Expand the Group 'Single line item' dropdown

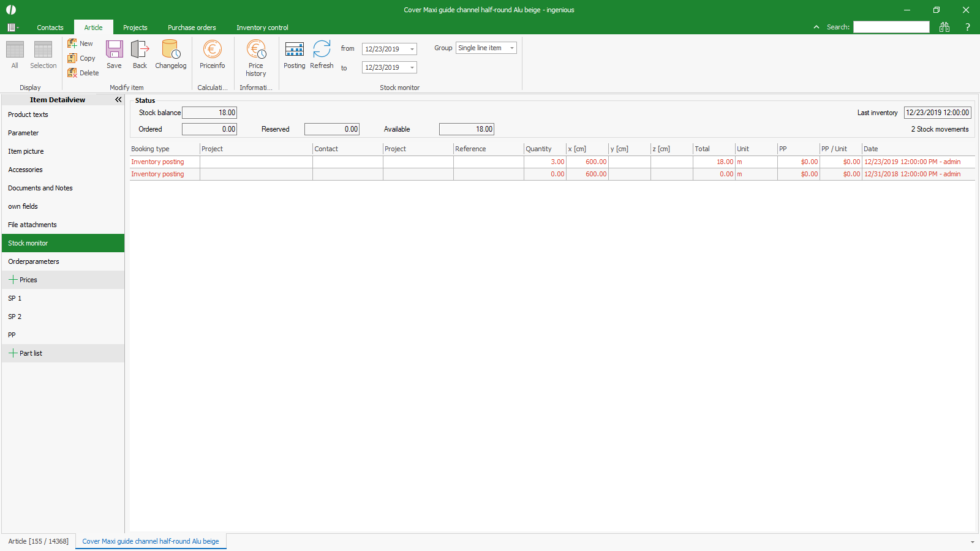(512, 48)
